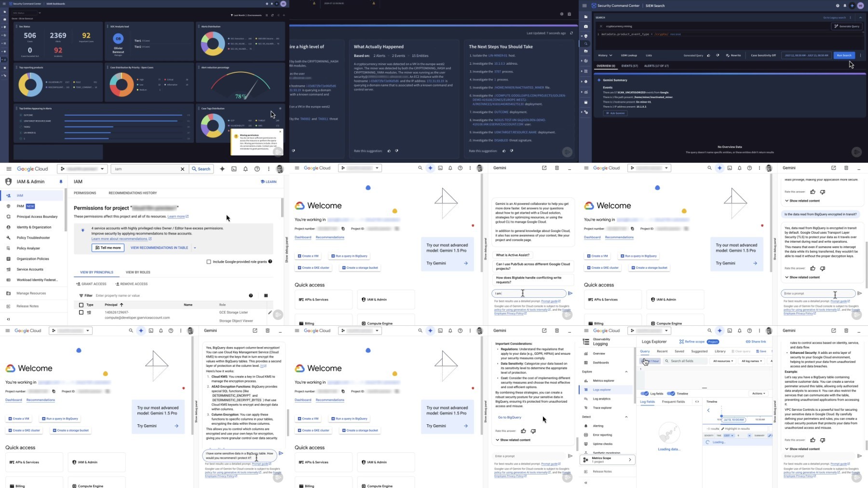
Task: Clear the 'cryptocurrency mining' SIEM search text
Action: coord(601,26)
